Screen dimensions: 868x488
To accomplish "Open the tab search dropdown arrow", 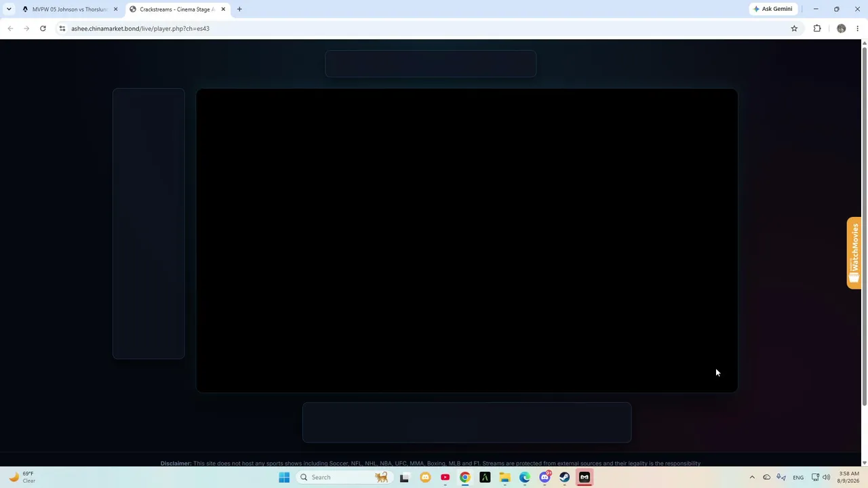I will pos(9,9).
